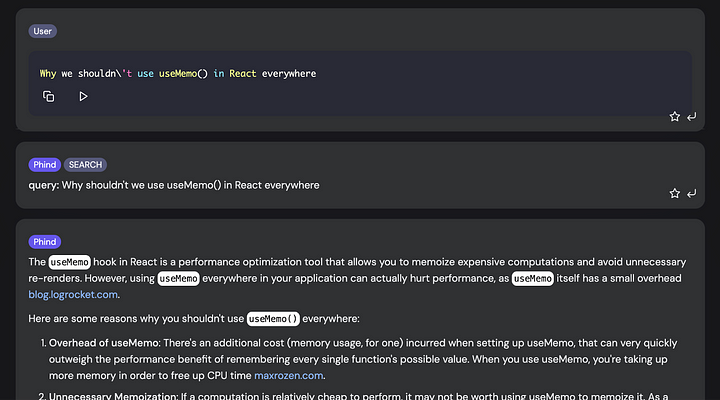
Task: Click return arrow on search query card
Action: tap(691, 193)
